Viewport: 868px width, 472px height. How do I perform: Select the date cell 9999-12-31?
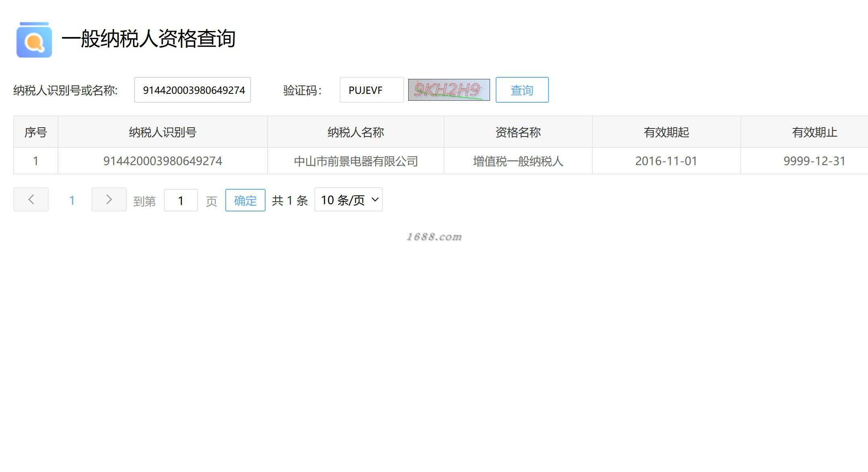tap(804, 161)
